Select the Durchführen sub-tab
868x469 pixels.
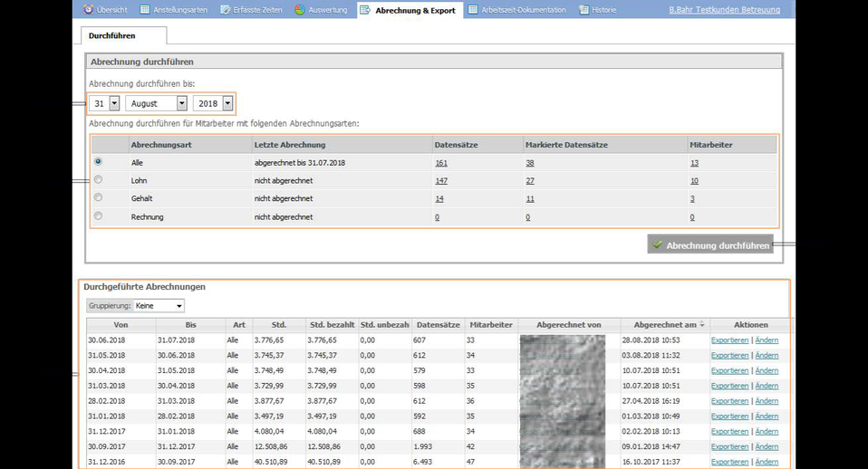[123, 35]
